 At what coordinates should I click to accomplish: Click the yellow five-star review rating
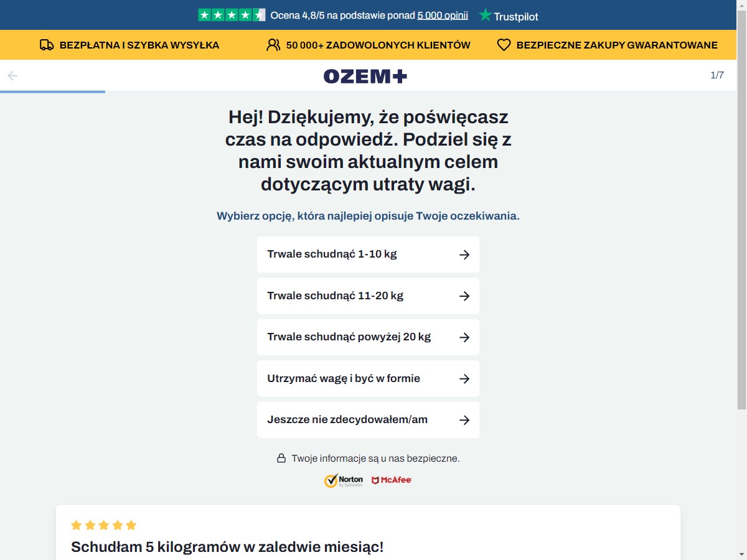(x=103, y=525)
